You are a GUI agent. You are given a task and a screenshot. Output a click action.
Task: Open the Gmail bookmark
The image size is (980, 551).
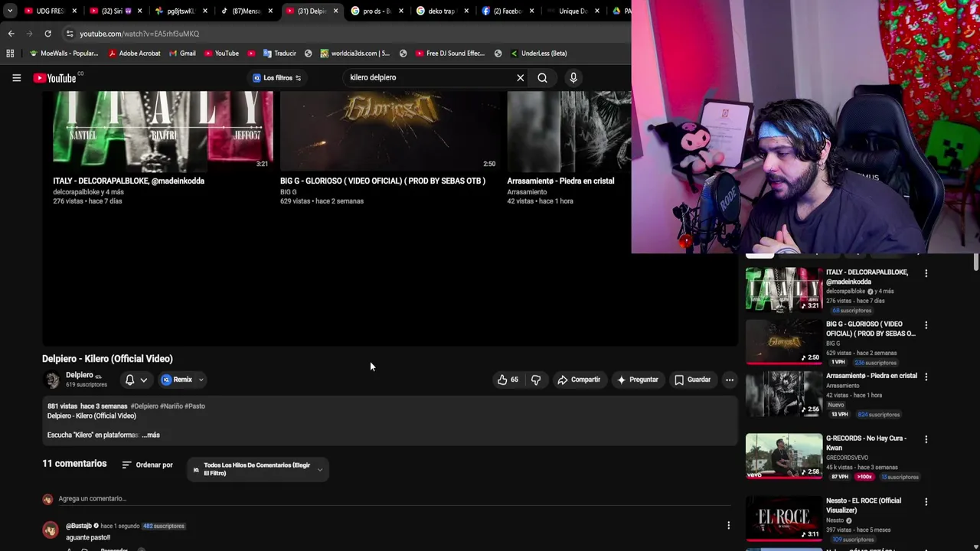click(x=182, y=54)
